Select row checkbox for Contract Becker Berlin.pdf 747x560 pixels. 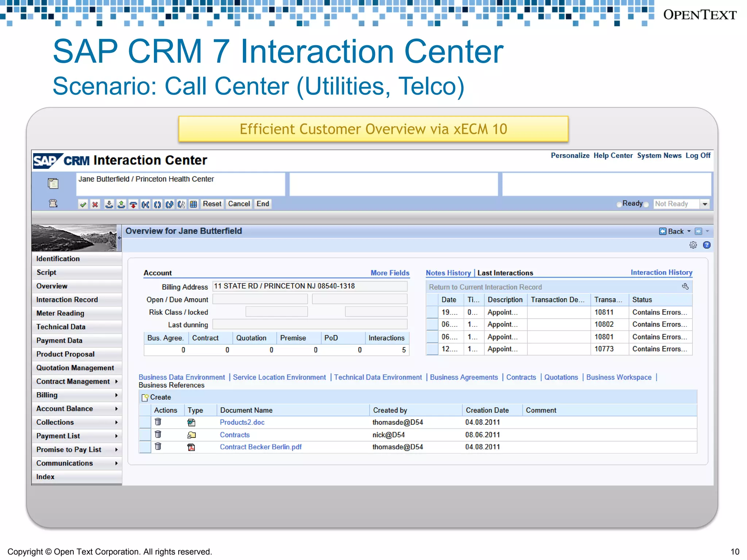145,447
